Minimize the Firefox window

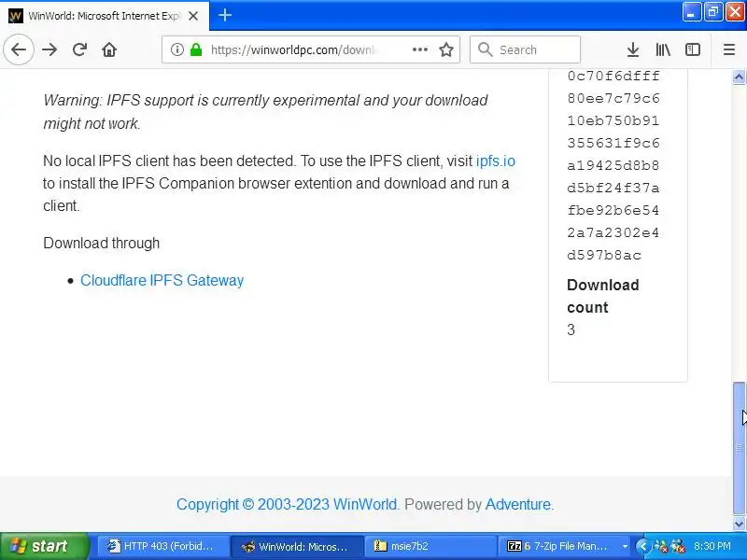coord(691,12)
